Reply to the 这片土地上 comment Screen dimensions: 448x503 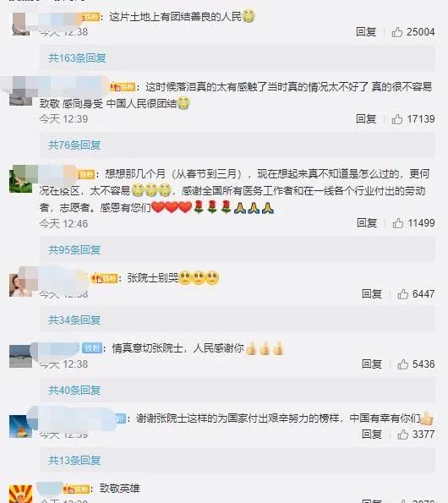[x=366, y=32]
